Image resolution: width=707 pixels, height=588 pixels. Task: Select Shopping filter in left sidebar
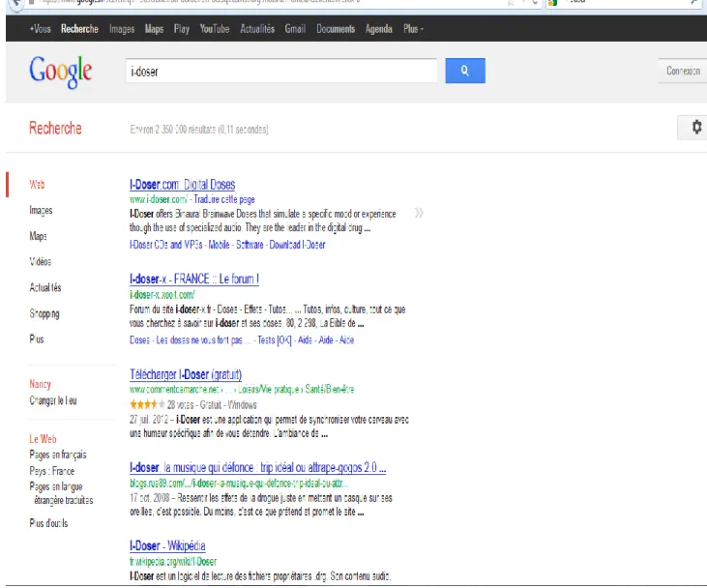coord(44,313)
